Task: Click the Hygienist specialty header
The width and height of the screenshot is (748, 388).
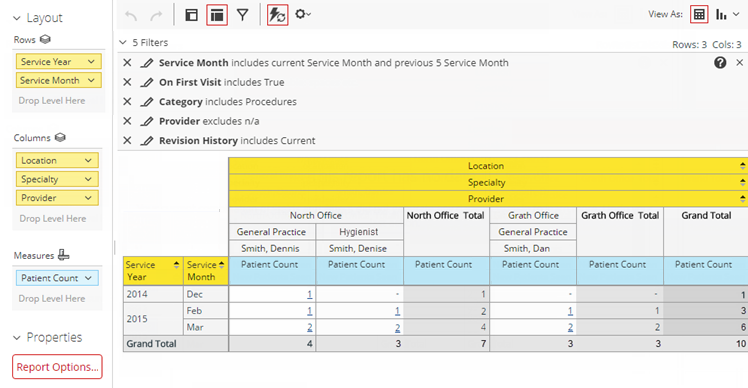Action: pyautogui.click(x=359, y=232)
